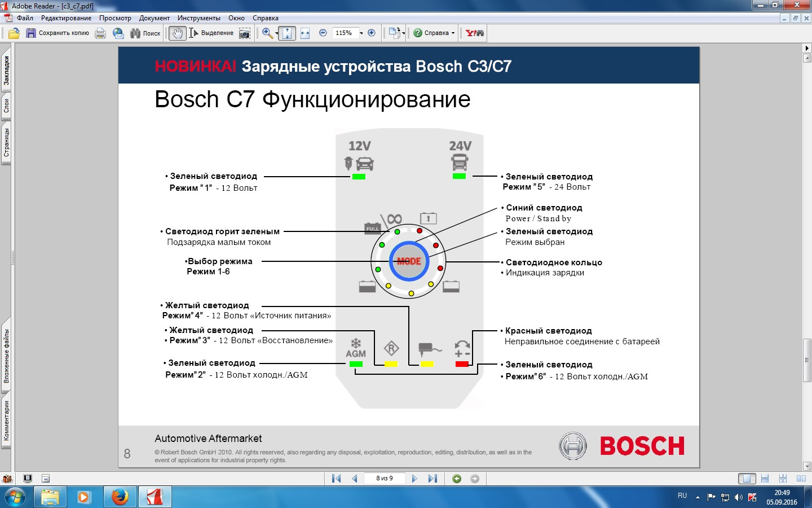Go to the previous page

tap(355, 479)
